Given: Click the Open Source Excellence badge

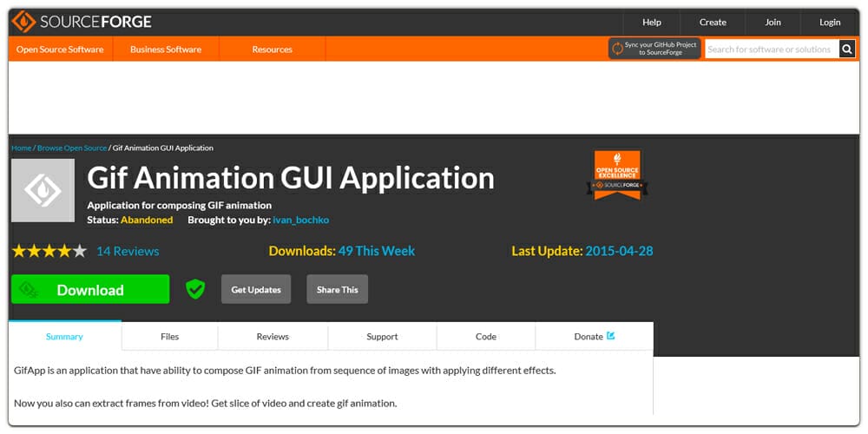Looking at the screenshot, I should [x=617, y=175].
